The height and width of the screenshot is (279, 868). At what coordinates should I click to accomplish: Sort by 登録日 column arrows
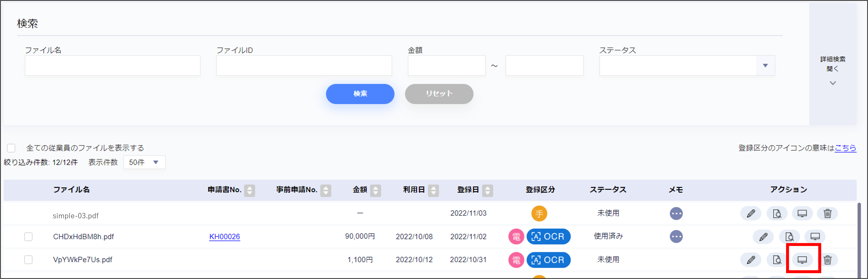point(487,190)
